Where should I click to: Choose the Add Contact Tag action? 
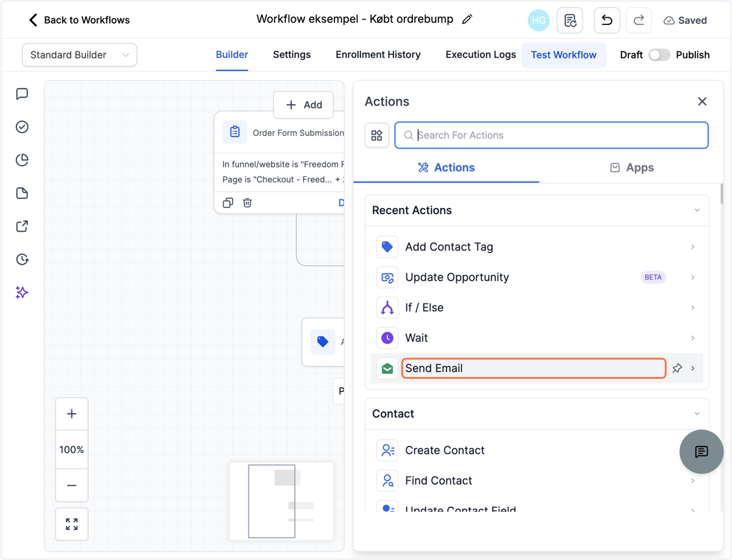point(537,247)
